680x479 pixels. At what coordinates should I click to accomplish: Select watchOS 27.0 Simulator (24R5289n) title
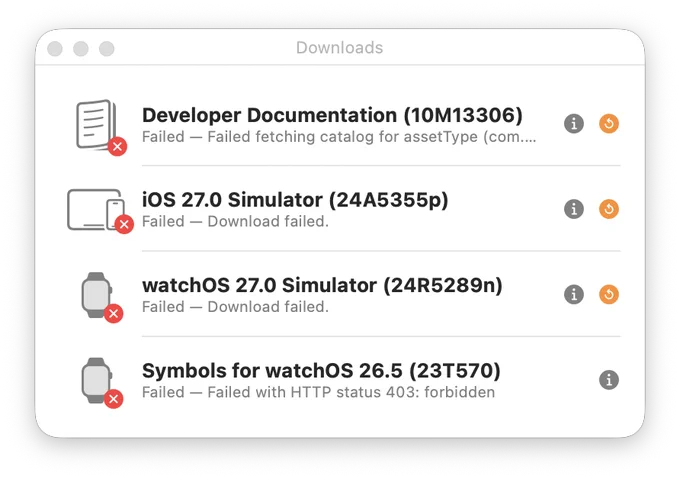(322, 285)
